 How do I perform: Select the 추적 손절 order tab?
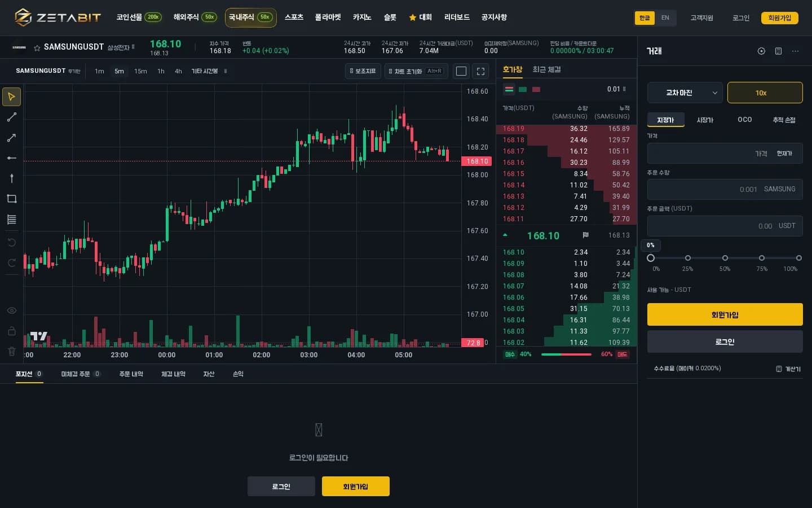784,120
